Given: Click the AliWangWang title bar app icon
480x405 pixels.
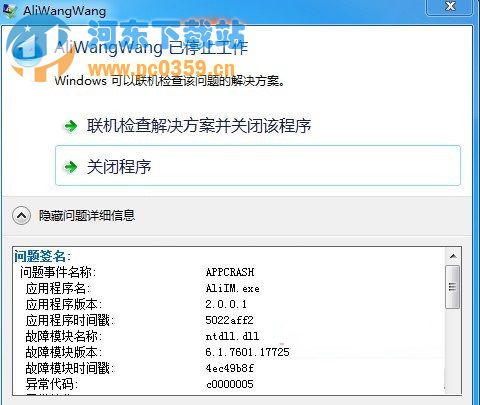Looking at the screenshot, I should tap(9, 10).
